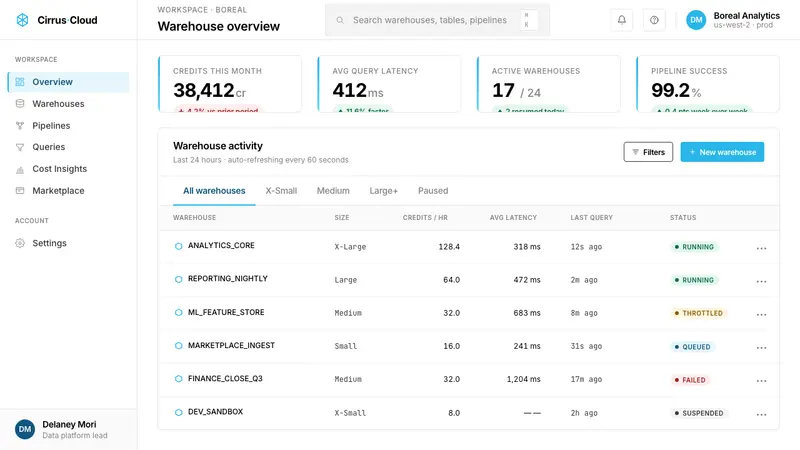Viewport: 800px width, 450px height.
Task: Switch to the Large+ tab
Action: [384, 191]
